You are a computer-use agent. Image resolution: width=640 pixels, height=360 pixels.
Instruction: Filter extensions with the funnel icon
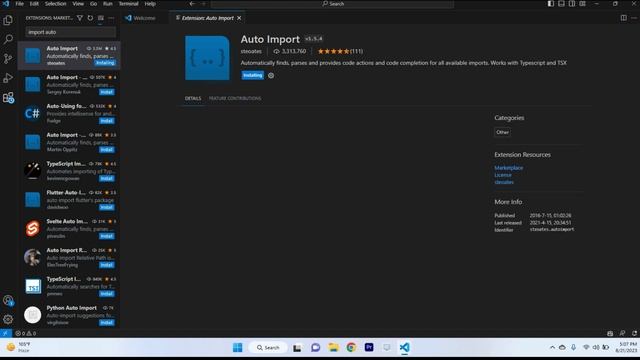pyautogui.click(x=80, y=18)
